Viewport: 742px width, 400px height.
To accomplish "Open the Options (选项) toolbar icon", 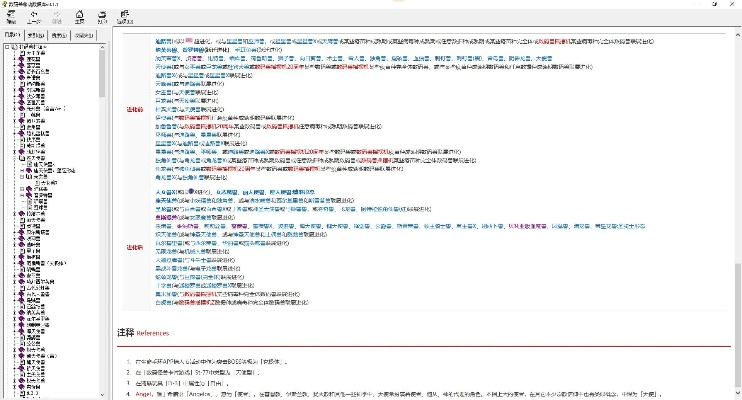I will click(124, 17).
